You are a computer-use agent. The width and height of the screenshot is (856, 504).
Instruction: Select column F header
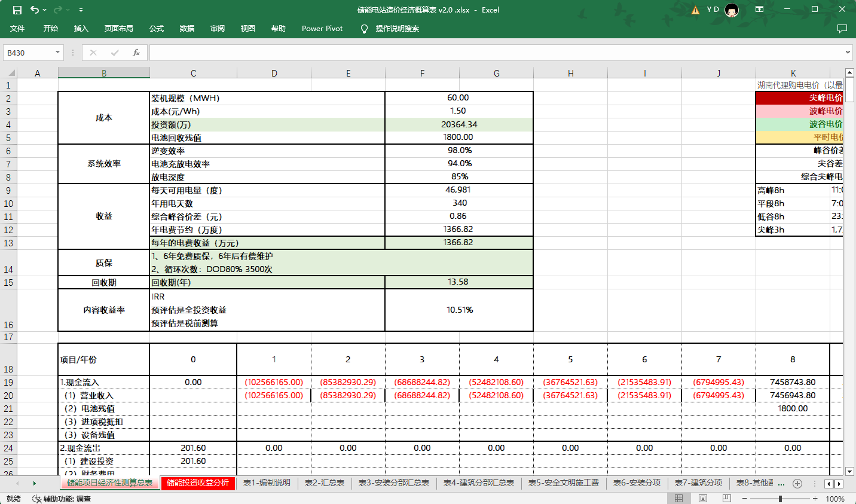point(422,73)
